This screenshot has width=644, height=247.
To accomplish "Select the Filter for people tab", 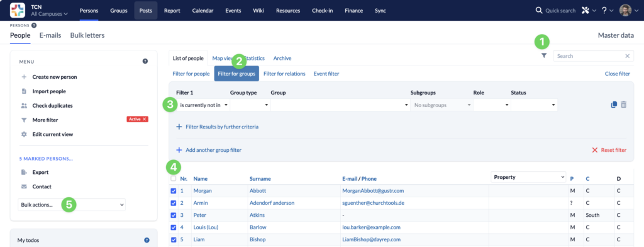I will (191, 74).
